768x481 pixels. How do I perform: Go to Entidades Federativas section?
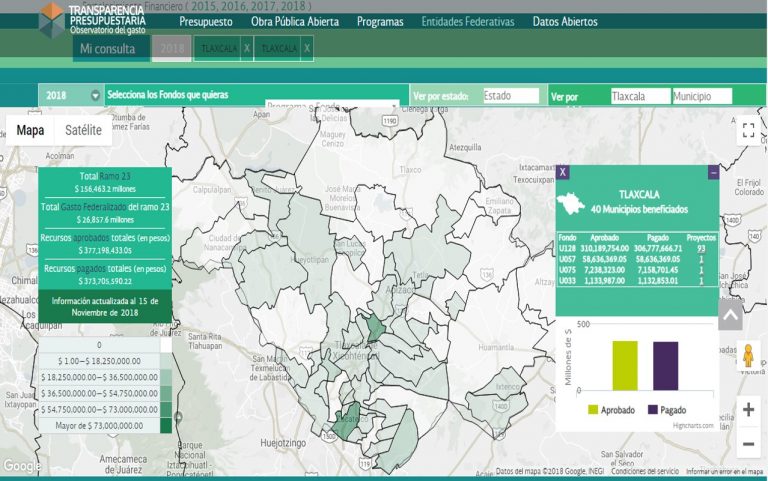468,22
